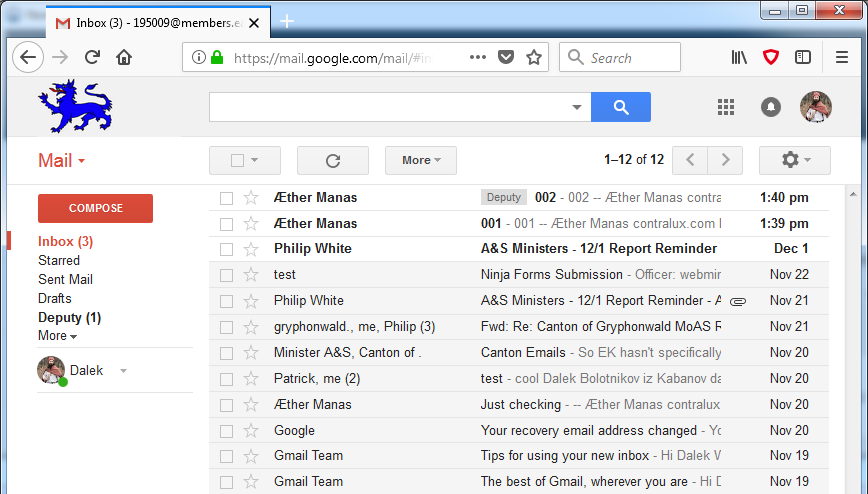868x494 pixels.
Task: Star the Æther Manas 1:40 pm email
Action: (251, 198)
